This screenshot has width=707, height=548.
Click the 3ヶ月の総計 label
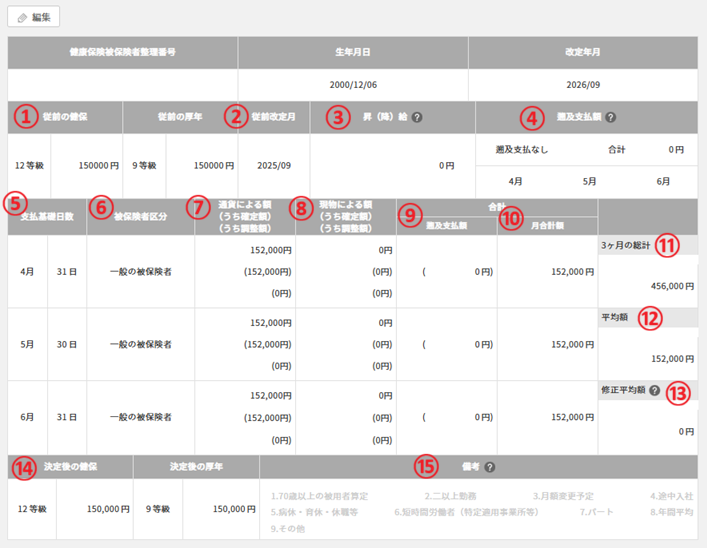625,245
